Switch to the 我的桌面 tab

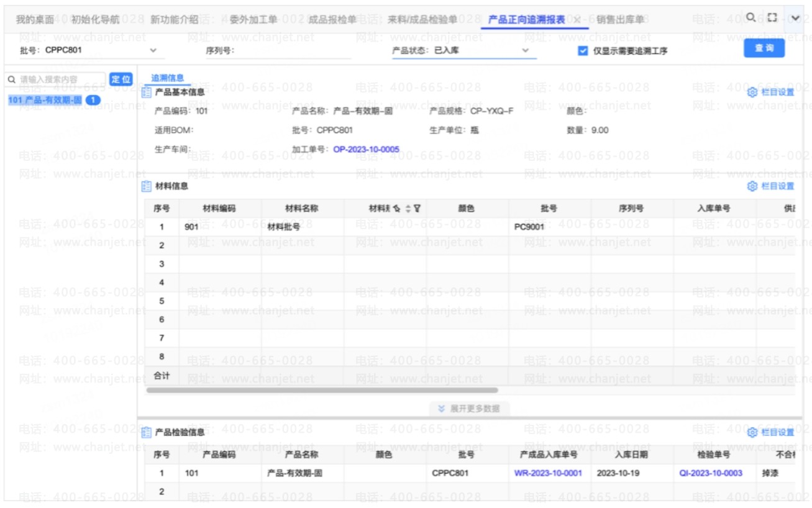point(35,20)
